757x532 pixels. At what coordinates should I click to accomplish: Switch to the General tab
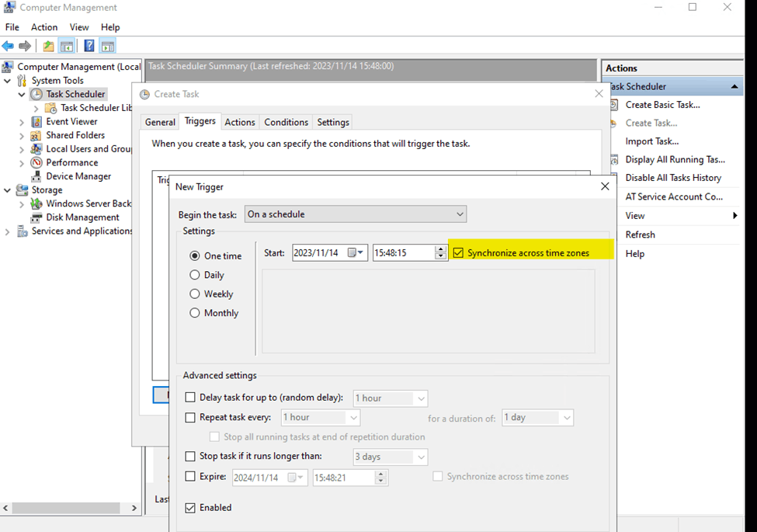coord(160,122)
